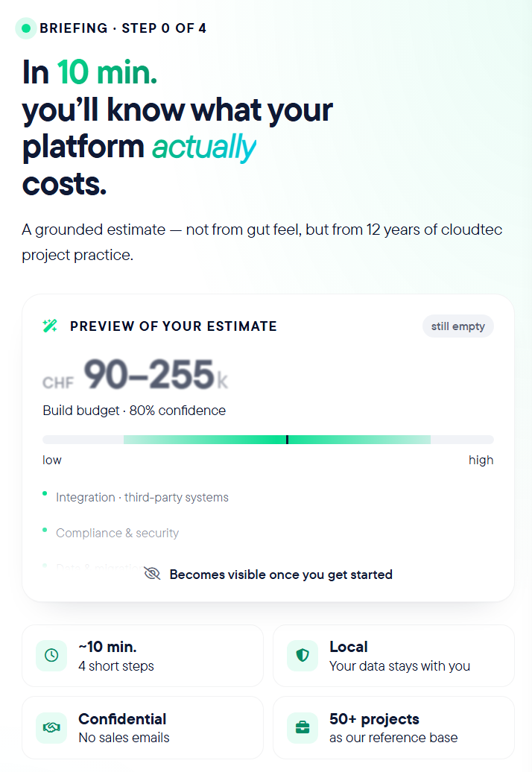Click the handshake icon on Confidential card
Image resolution: width=532 pixels, height=772 pixels.
pyautogui.click(x=51, y=727)
